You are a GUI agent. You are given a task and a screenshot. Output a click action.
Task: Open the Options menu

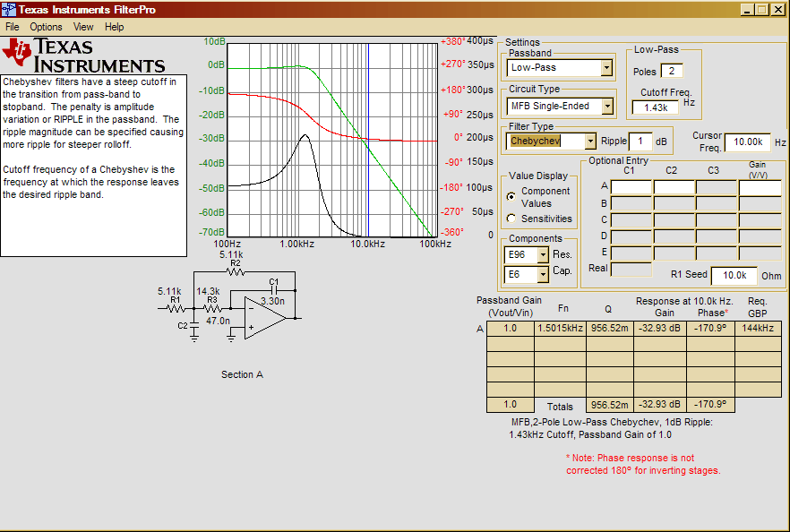click(x=46, y=27)
